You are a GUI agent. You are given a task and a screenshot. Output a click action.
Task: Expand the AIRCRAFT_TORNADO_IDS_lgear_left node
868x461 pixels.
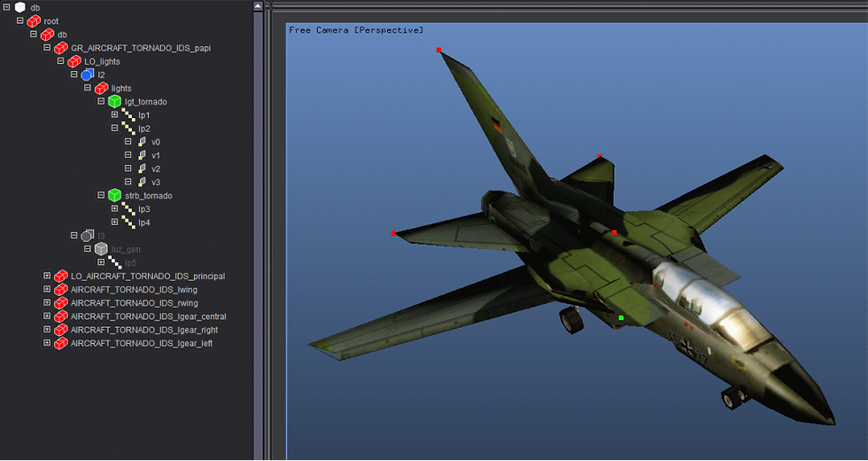[47, 343]
